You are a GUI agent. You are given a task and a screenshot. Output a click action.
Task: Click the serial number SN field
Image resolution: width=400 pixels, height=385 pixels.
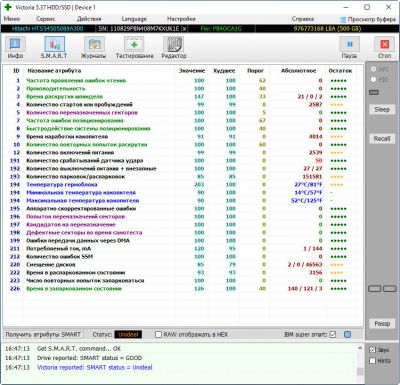(x=139, y=29)
